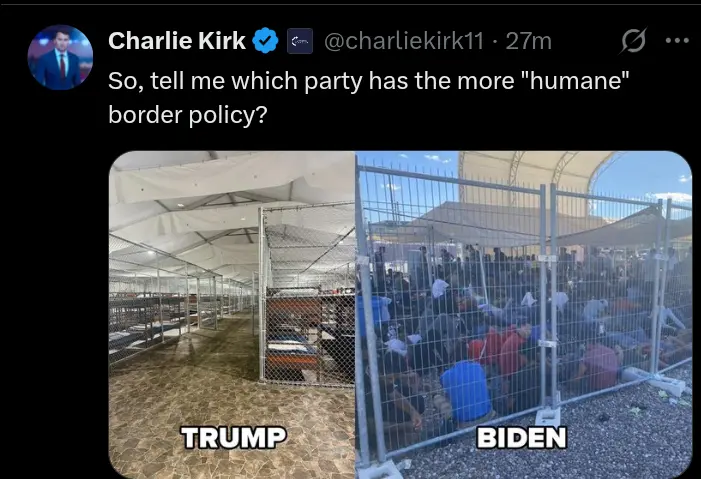Open the Grok explain-post icon
This screenshot has height=479, width=701.
tap(634, 41)
